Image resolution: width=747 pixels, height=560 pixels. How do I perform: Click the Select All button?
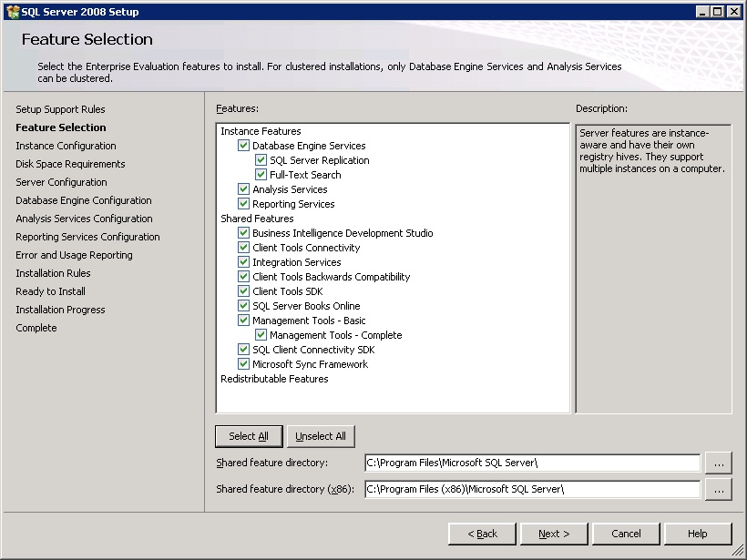point(249,436)
